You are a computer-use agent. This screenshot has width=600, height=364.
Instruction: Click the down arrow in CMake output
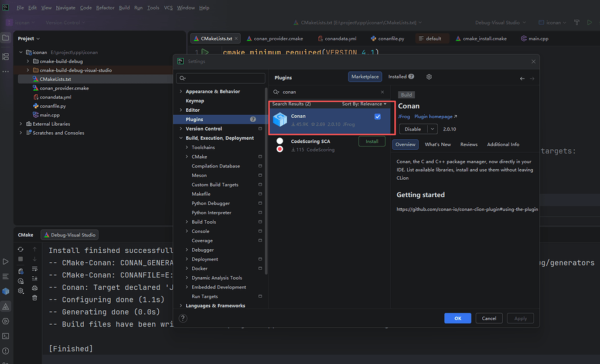click(35, 259)
